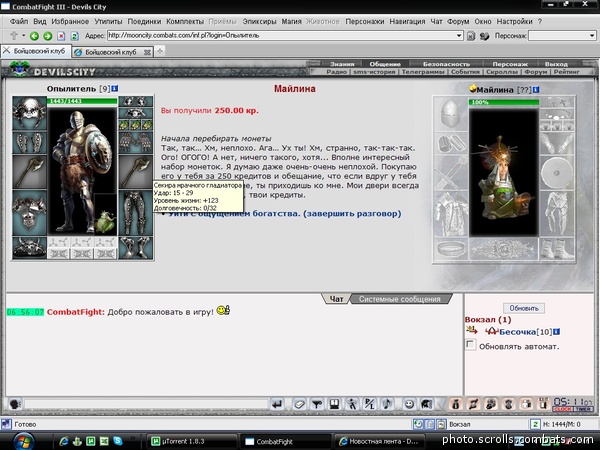
Task: Switch to the Чат tab
Action: pyautogui.click(x=336, y=299)
